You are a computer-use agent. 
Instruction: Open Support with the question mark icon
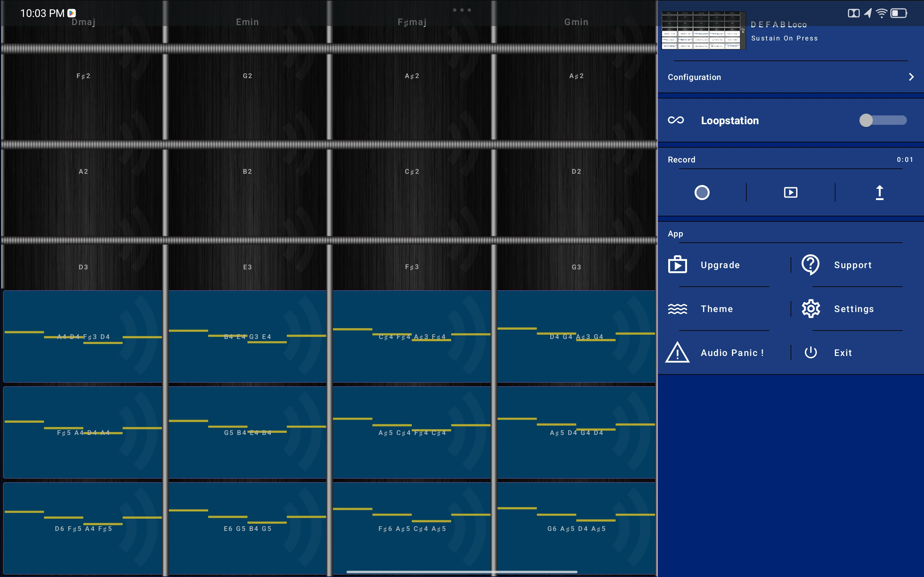pos(811,265)
